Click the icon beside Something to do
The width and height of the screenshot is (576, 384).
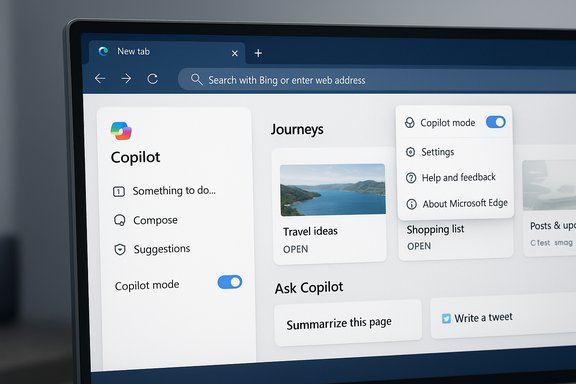119,191
